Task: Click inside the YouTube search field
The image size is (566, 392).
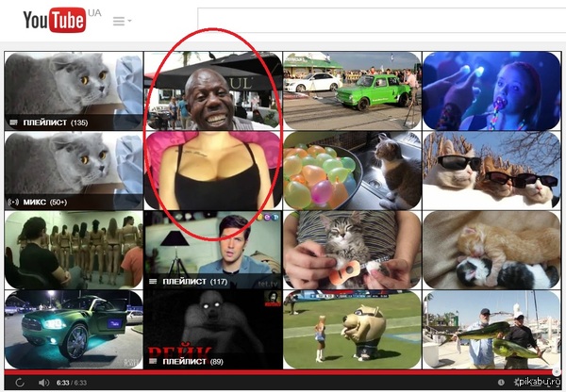Action: pyautogui.click(x=377, y=21)
